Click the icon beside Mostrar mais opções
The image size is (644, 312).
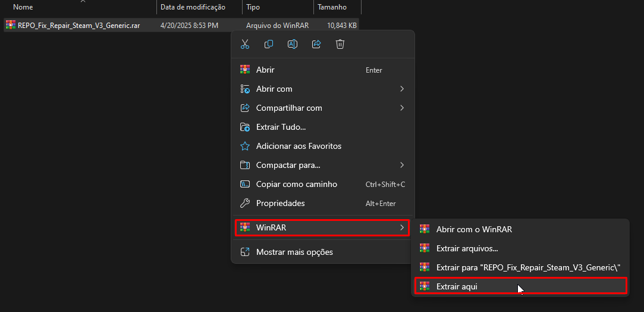pos(245,252)
